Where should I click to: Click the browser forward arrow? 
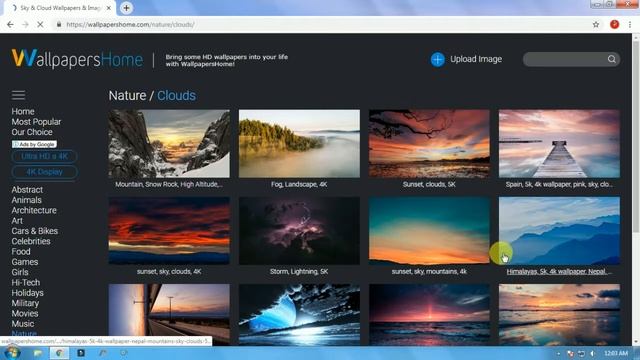25,24
